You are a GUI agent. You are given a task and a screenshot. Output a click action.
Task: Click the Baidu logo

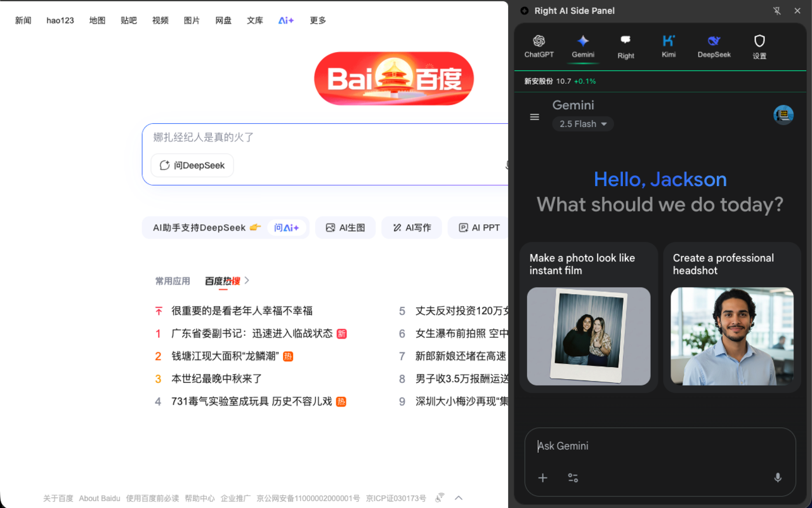click(394, 79)
